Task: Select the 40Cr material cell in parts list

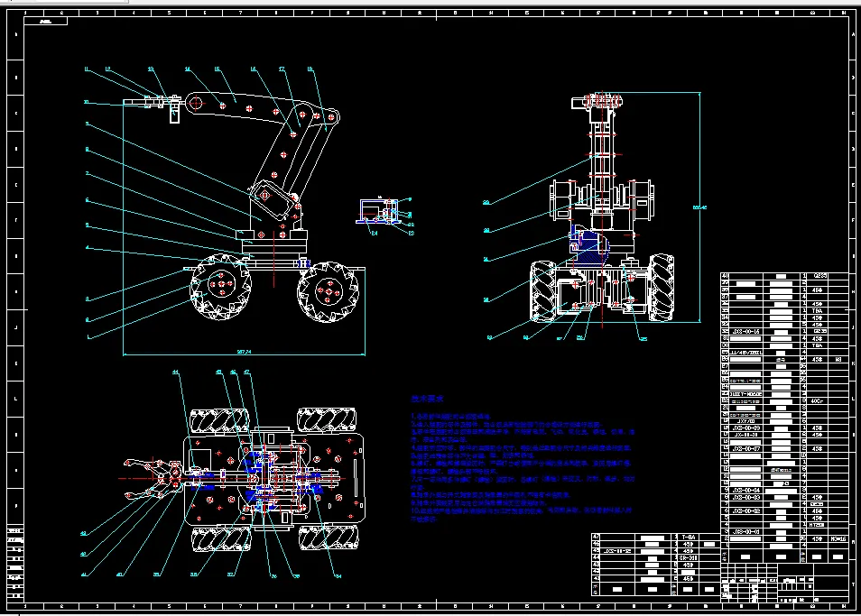Action: tap(817, 401)
